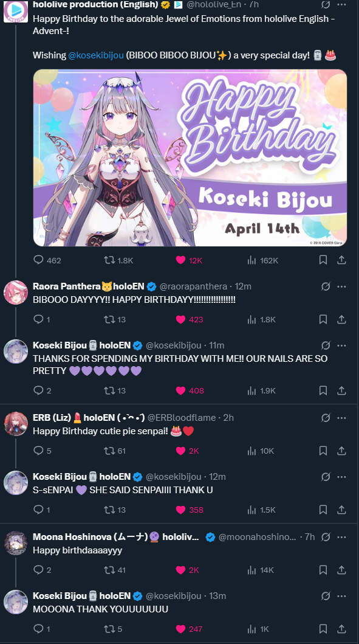Open the Grok icon on Raora Panthera's reply
Screen dimensions: 359x644
click(x=326, y=286)
